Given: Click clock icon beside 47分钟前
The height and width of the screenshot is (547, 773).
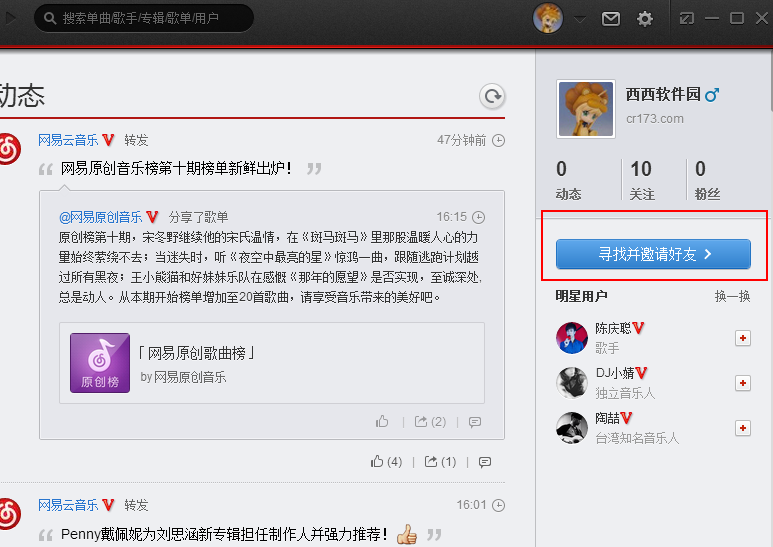Looking at the screenshot, I should [x=498, y=140].
